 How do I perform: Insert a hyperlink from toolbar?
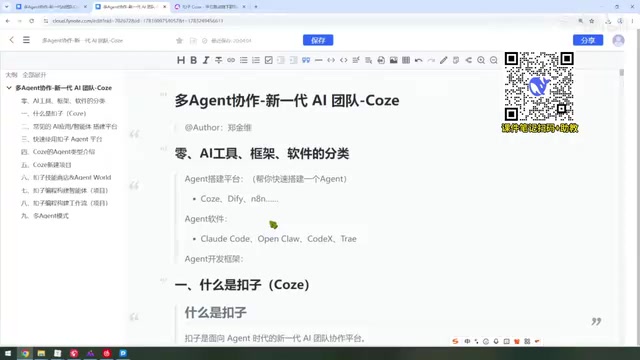click(x=231, y=60)
